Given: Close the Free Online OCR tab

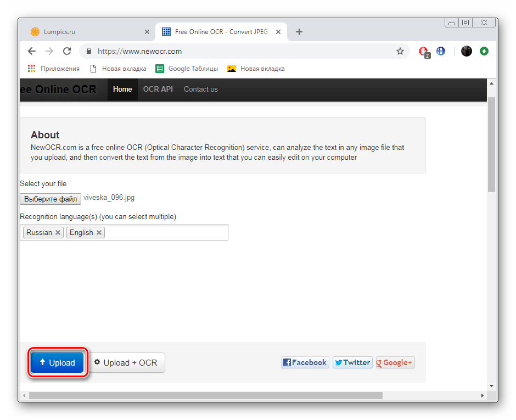Looking at the screenshot, I should point(278,32).
